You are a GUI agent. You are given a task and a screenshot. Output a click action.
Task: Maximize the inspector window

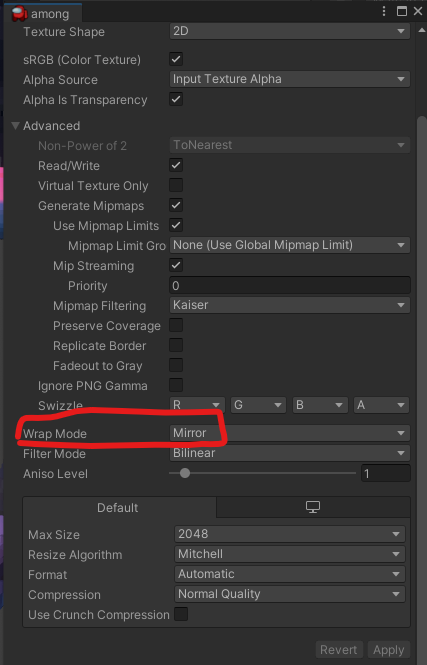[402, 11]
